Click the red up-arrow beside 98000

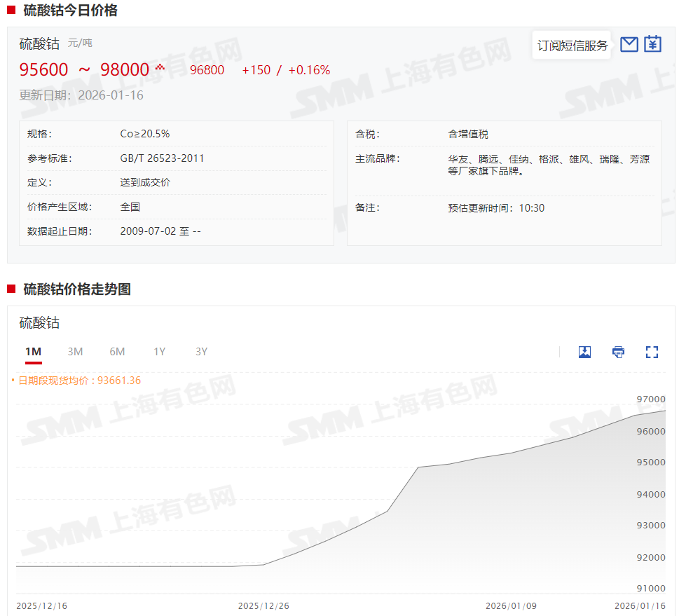tap(160, 67)
